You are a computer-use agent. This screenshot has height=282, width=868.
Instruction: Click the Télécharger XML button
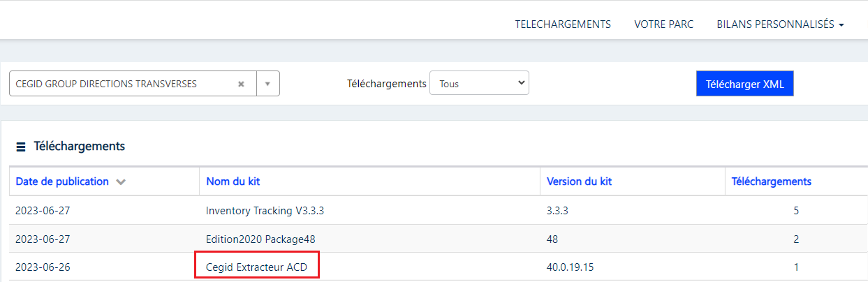pos(745,84)
